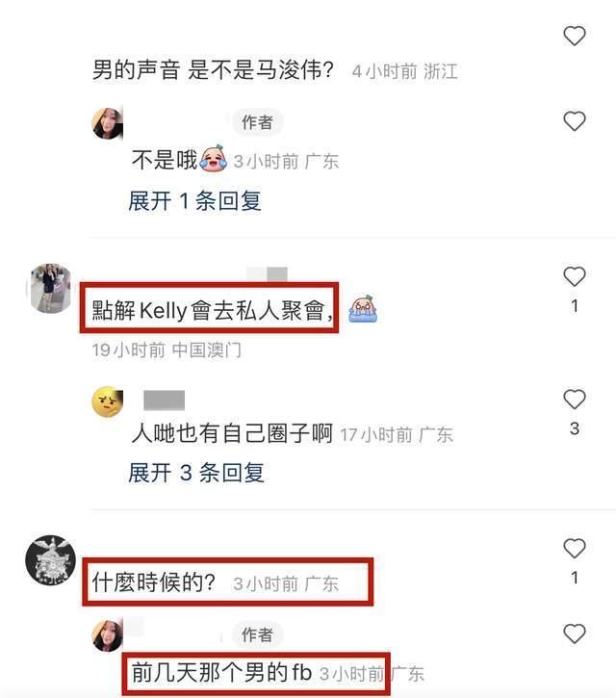Screen dimensions: 616x698
Task: Select the reply text 前几天那个男的 fb
Action: (x=221, y=672)
